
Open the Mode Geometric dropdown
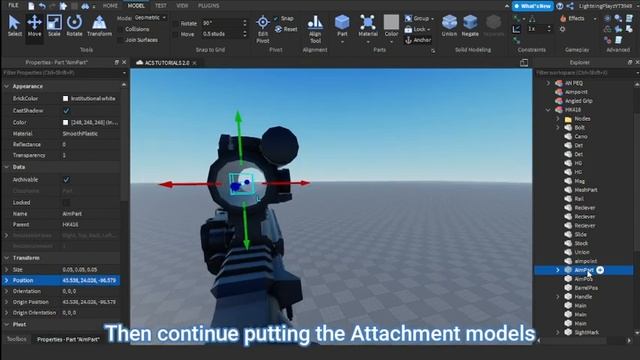click(151, 18)
